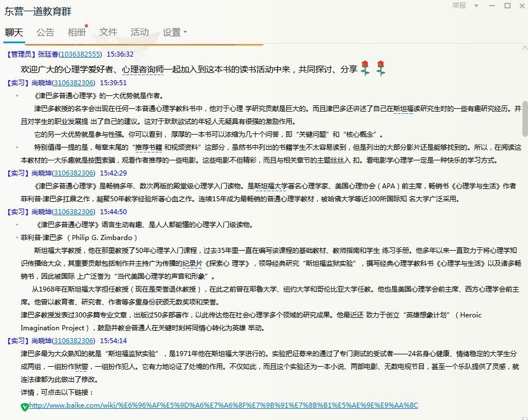Click the 15:44:50 message timestamp

coord(113,212)
